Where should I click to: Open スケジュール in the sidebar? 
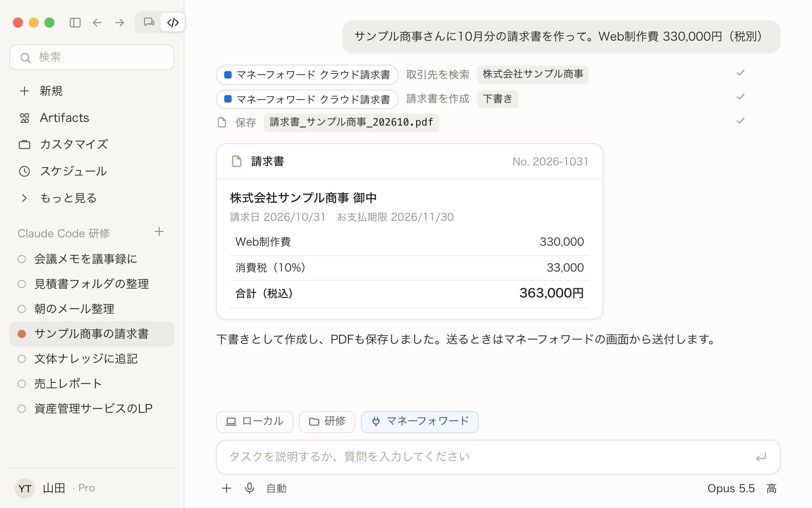[92, 171]
